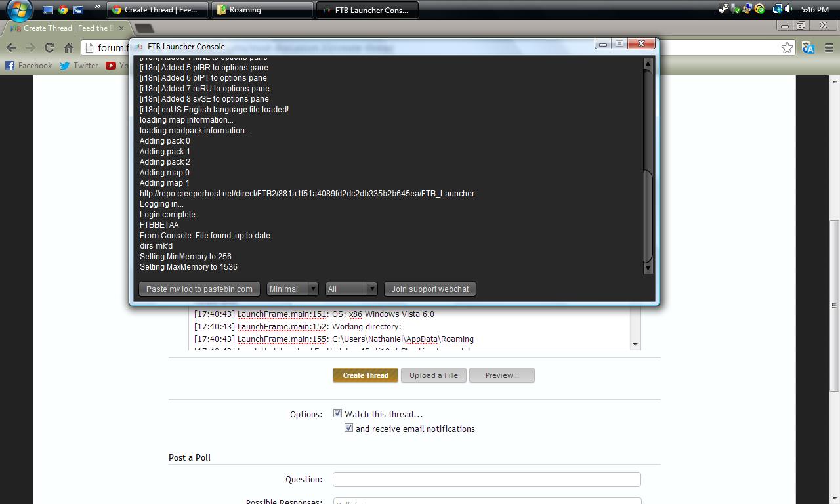Click the repo.creeperhost.net URL line in console

tap(307, 194)
